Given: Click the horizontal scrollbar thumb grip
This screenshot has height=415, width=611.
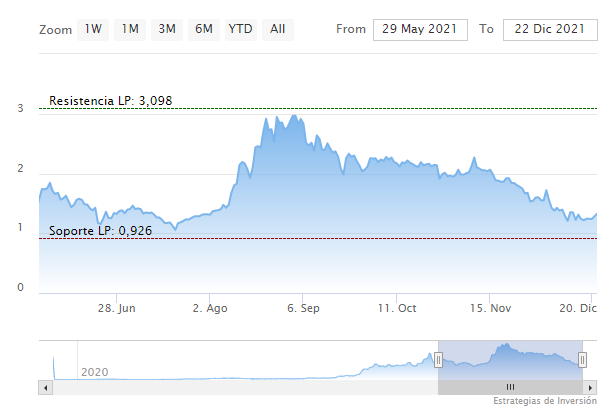Looking at the screenshot, I should click(x=509, y=387).
